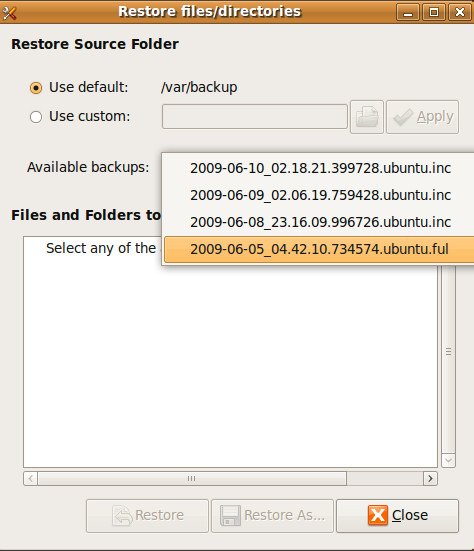Click the Restore button

click(x=147, y=516)
